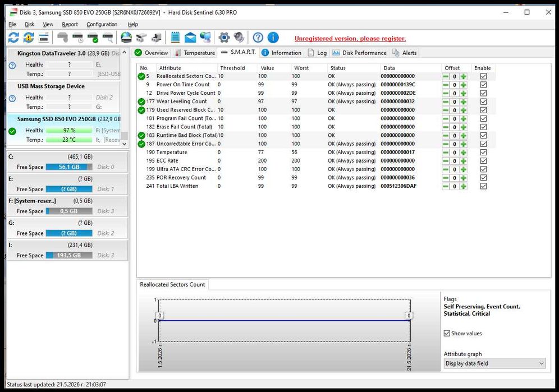The height and width of the screenshot is (392, 559).
Task: Click the C: drive free space bar
Action: pyautogui.click(x=69, y=167)
